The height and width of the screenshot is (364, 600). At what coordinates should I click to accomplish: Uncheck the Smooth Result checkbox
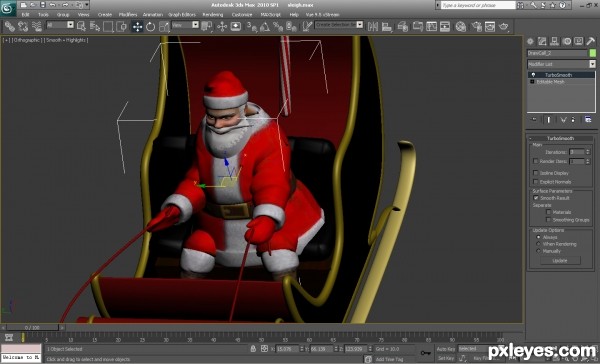536,198
